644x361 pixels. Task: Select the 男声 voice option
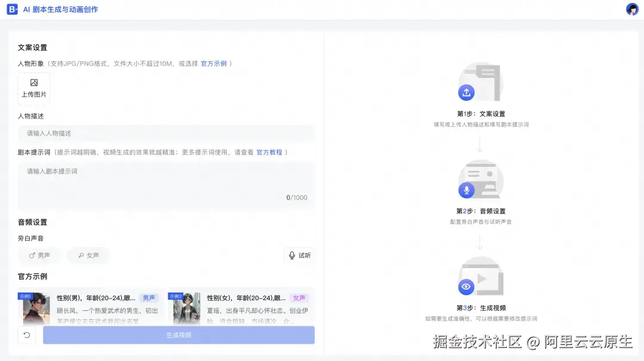coord(40,255)
